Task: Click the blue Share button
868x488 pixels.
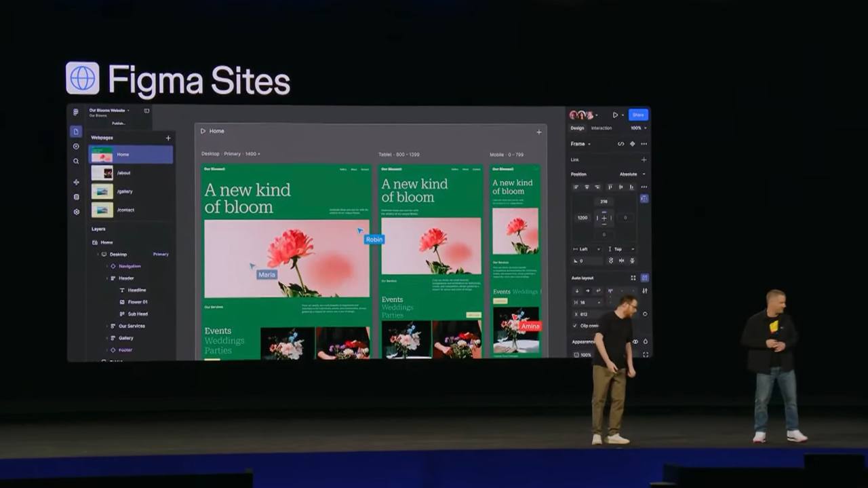Action: [x=638, y=115]
